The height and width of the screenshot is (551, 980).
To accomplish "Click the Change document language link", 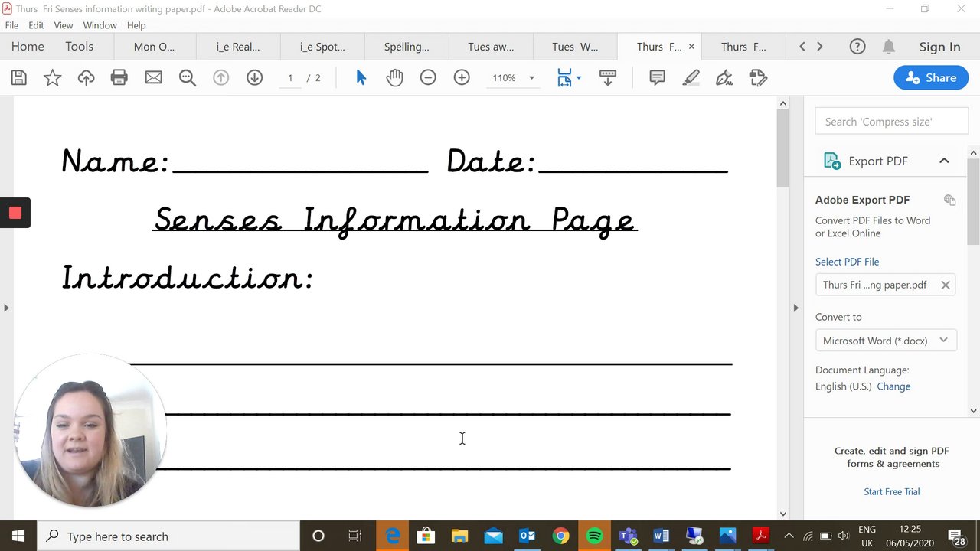I will pyautogui.click(x=893, y=386).
